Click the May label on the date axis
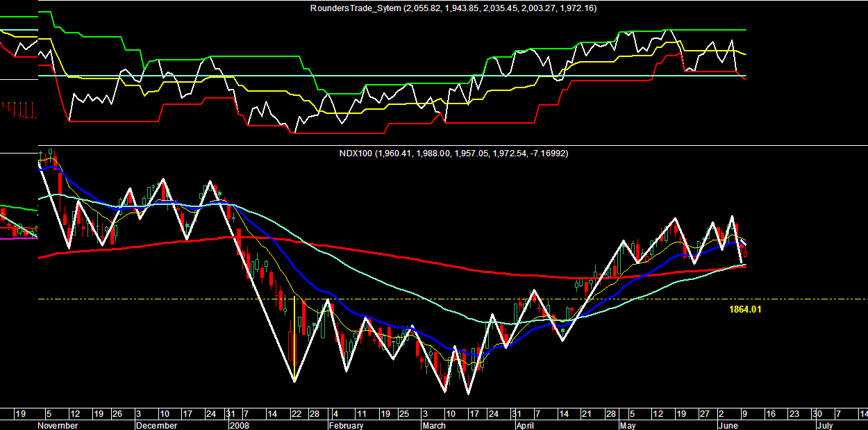 [x=628, y=425]
